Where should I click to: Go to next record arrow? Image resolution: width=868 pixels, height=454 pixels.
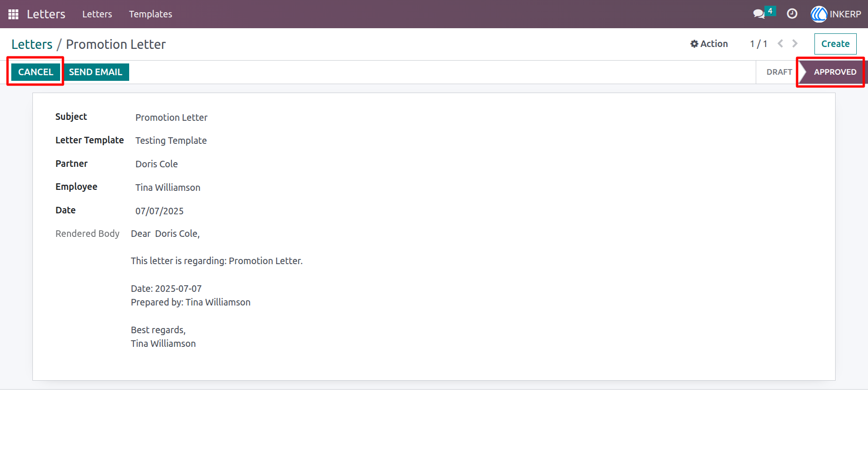pyautogui.click(x=795, y=44)
